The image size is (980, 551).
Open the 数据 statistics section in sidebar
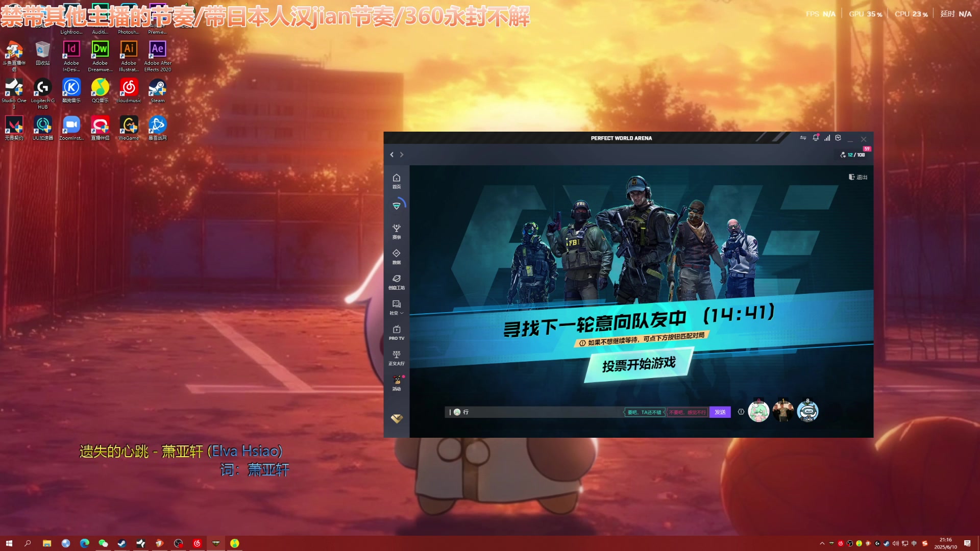click(x=397, y=257)
